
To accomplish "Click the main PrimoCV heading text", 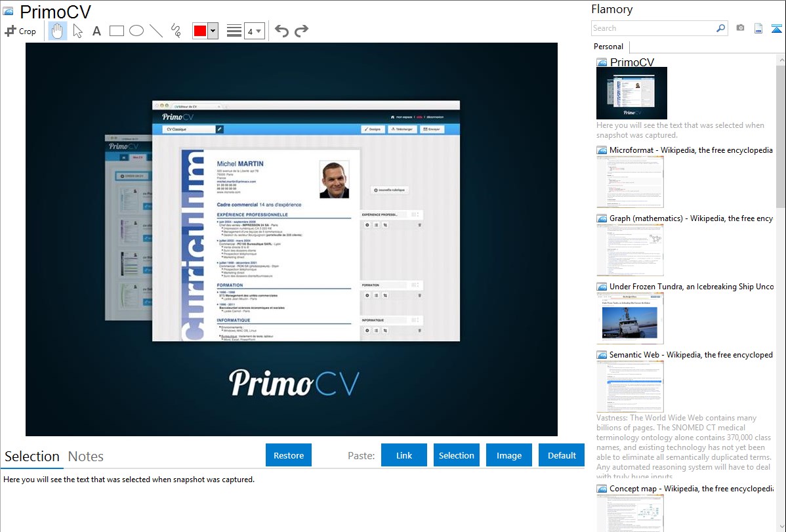I will [55, 12].
